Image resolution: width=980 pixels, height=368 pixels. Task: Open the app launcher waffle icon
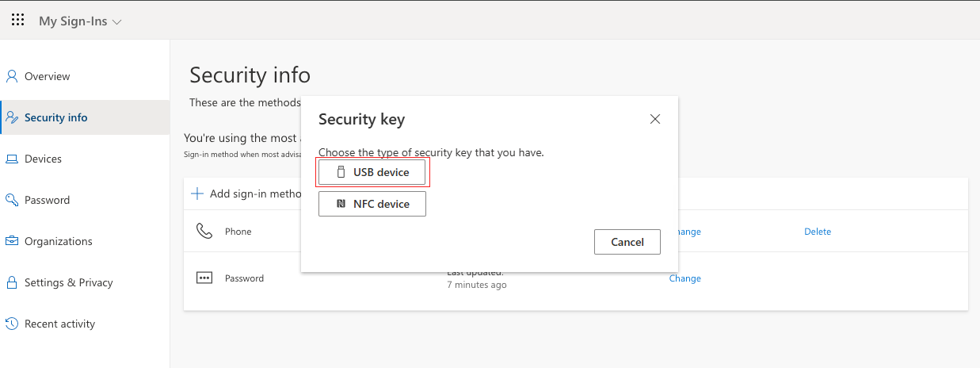click(x=17, y=21)
